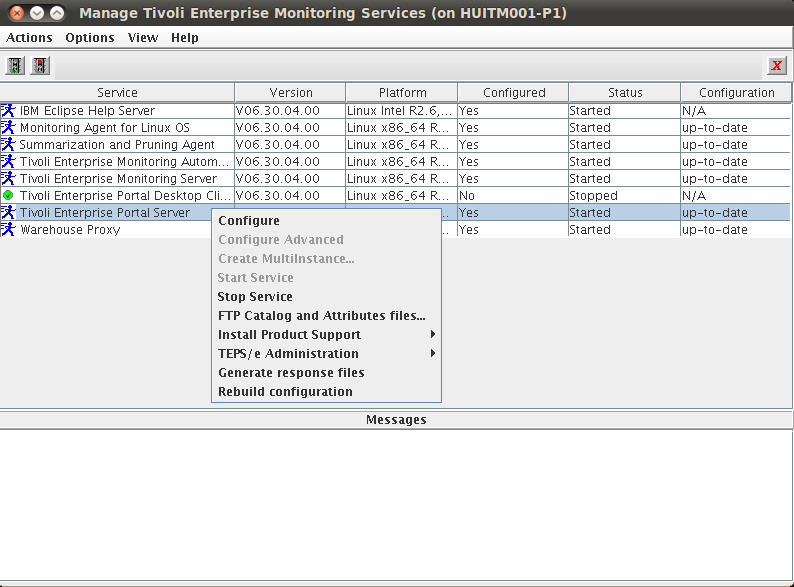Click the Version column header
Screen dimensions: 794x587
(x=290, y=93)
